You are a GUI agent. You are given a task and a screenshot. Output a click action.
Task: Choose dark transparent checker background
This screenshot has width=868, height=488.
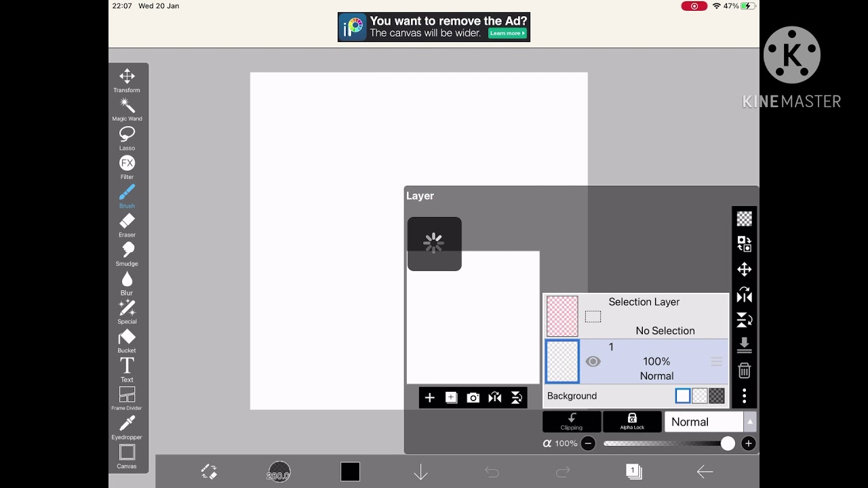[x=717, y=396]
